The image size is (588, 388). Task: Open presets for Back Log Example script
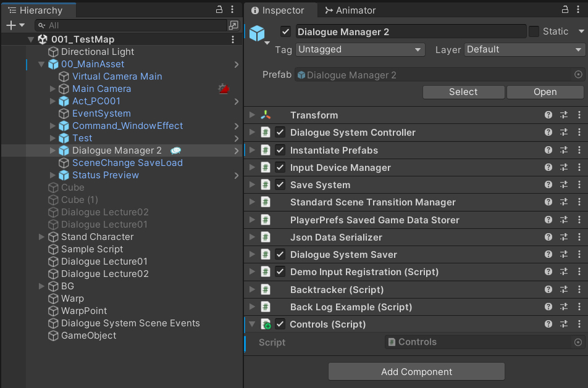click(x=564, y=307)
